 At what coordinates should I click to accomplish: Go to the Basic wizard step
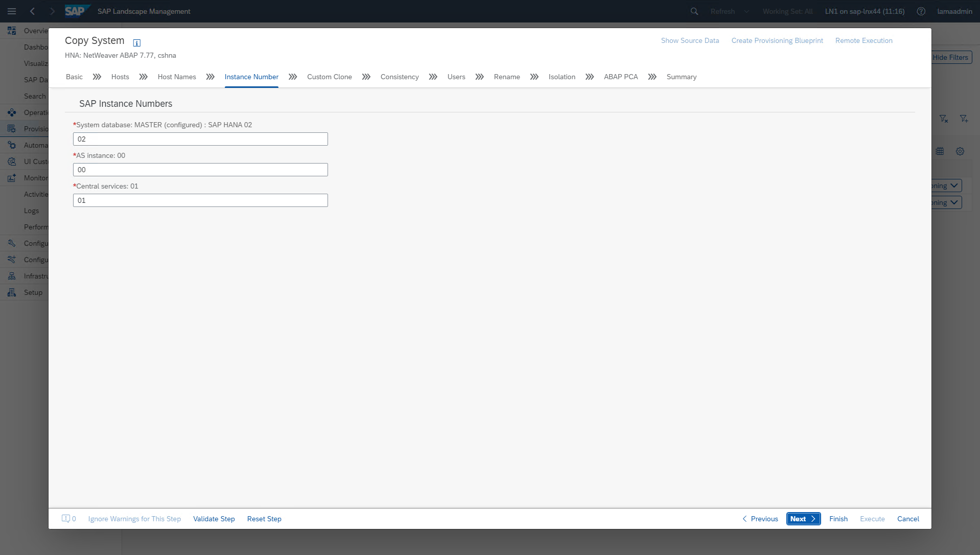[74, 77]
